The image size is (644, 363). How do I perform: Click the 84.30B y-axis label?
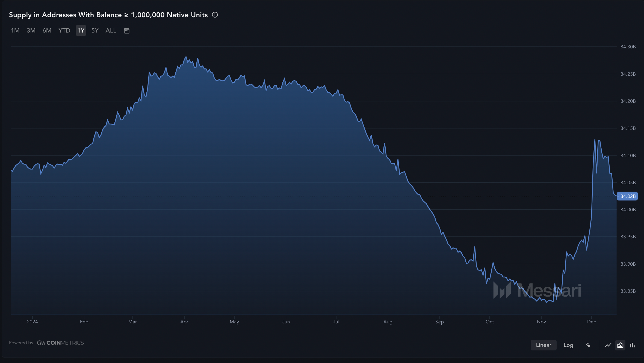pos(628,47)
